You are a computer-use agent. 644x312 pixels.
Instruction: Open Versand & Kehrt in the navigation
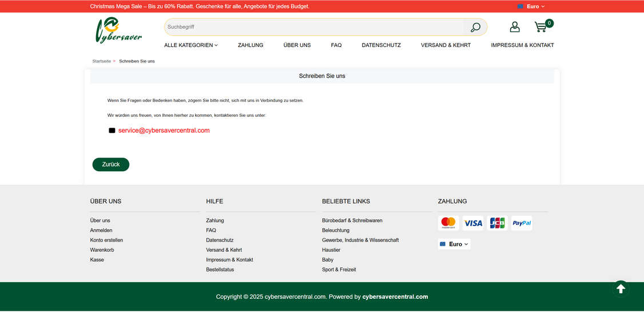tap(446, 45)
